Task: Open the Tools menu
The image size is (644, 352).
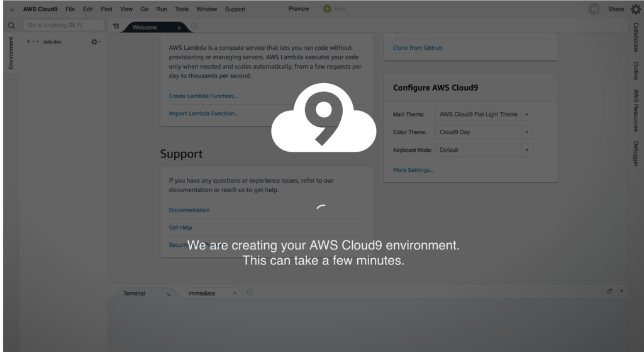Action: coord(182,9)
